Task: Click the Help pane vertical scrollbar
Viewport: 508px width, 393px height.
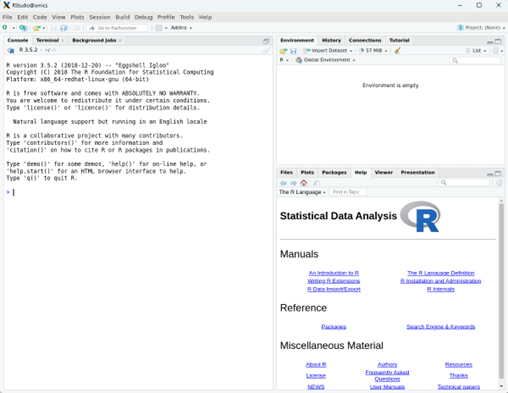Action: 501,291
